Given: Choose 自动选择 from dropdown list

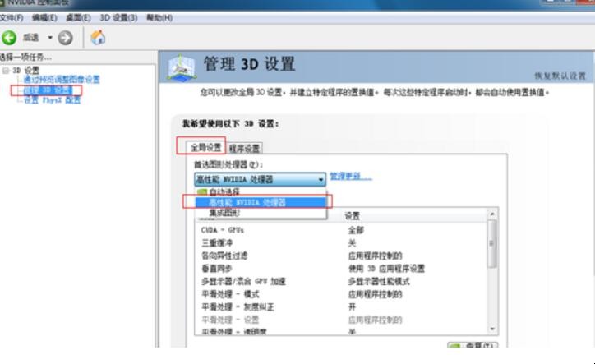Looking at the screenshot, I should (261, 191).
